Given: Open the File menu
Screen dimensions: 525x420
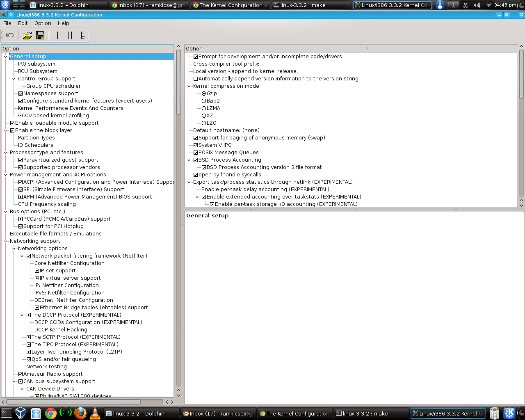Looking at the screenshot, I should click(x=7, y=23).
